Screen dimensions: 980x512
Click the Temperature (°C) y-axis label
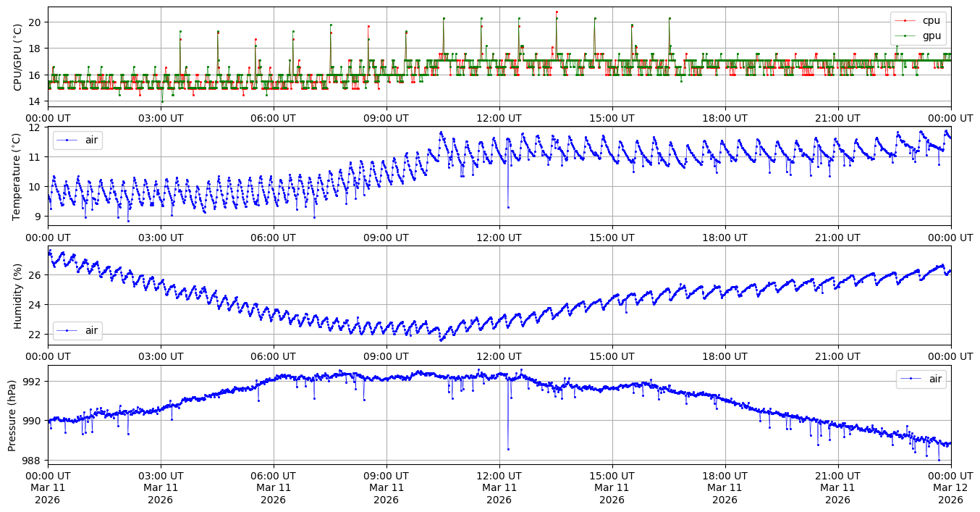pyautogui.click(x=18, y=176)
